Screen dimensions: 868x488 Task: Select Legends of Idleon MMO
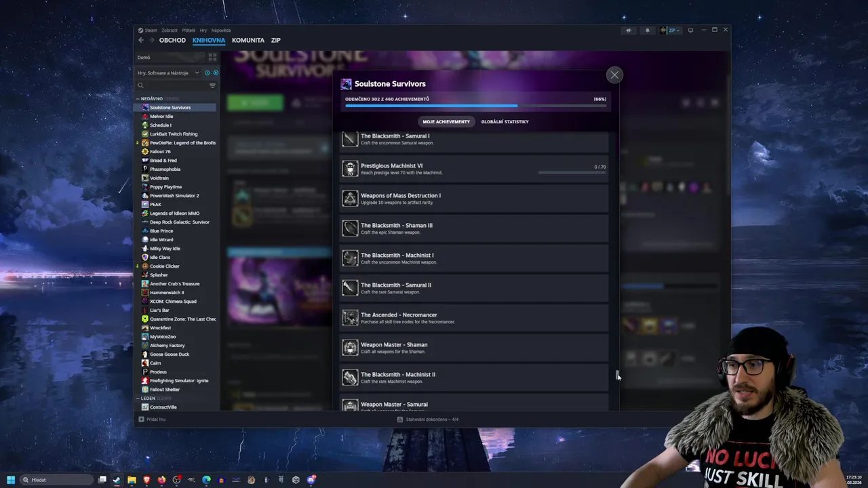pos(176,213)
